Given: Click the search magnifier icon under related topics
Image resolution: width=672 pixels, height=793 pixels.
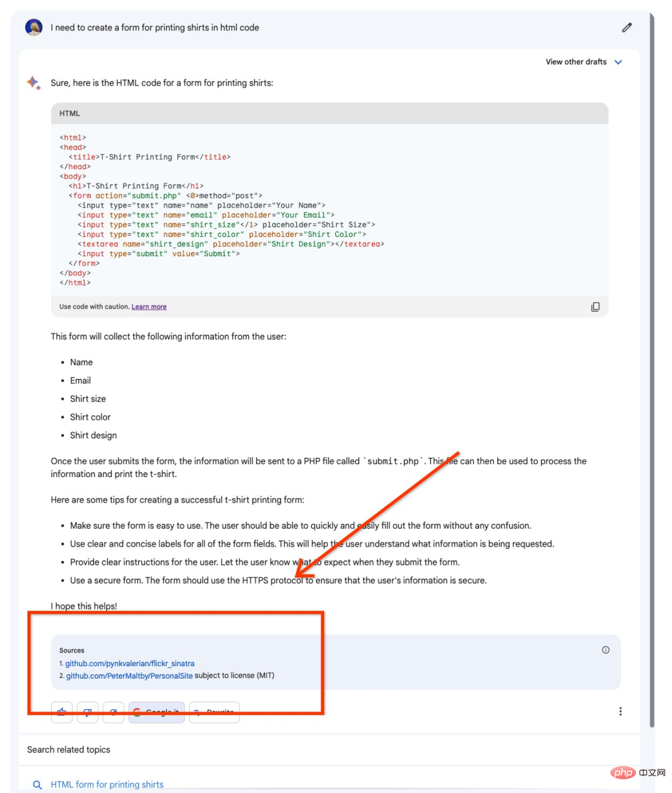Looking at the screenshot, I should click(x=37, y=785).
